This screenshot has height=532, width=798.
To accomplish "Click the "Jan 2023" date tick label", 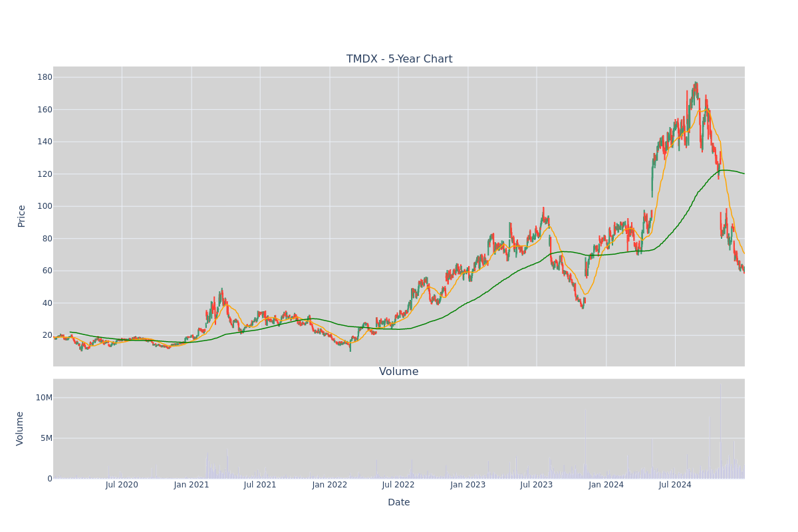I will 468,485.
